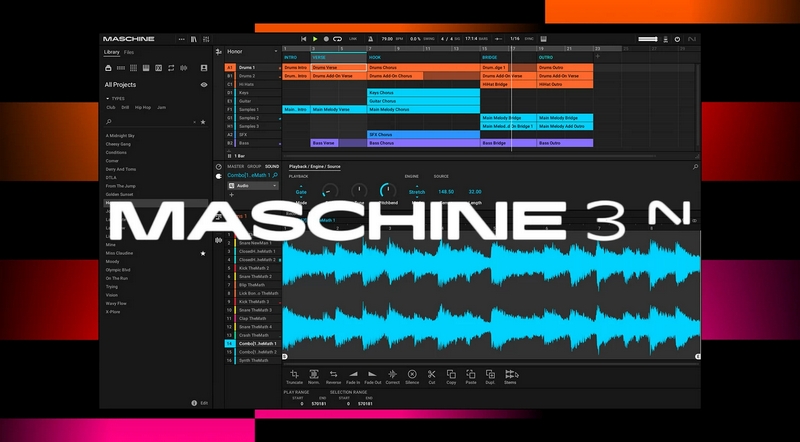Select group A1 Drums 1
The width and height of the screenshot is (800, 442).
click(x=253, y=67)
